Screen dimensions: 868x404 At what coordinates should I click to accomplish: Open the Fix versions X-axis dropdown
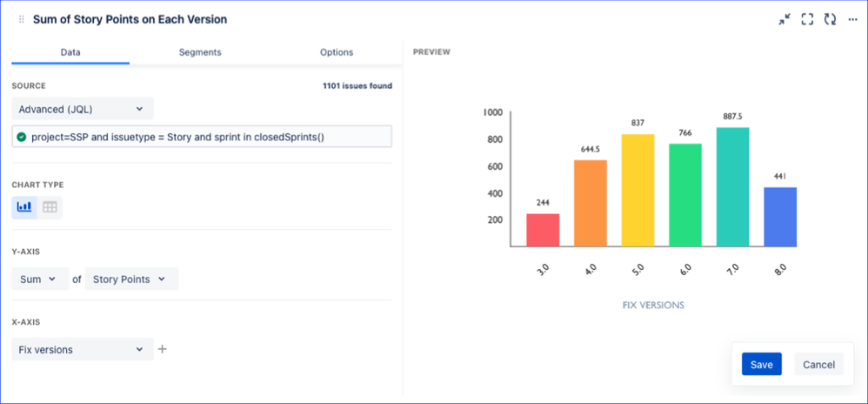[x=83, y=349]
